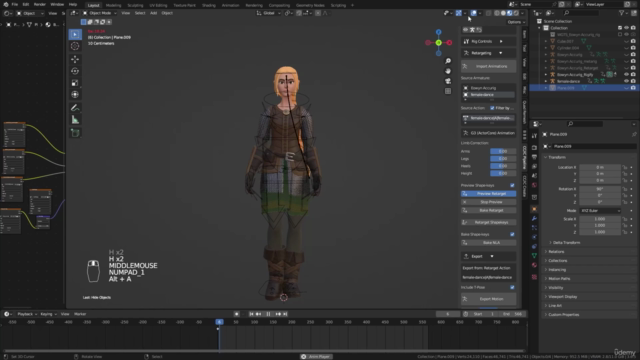
Task: Adjust the Legs limb correction slider
Action: [x=503, y=159]
